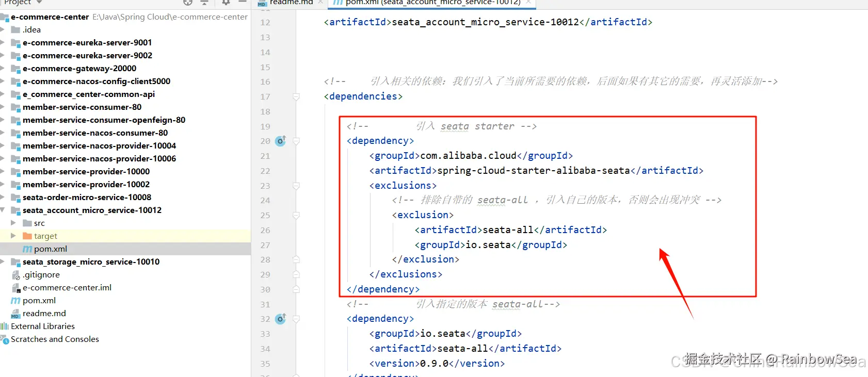Expand the target folder arrow
868x377 pixels.
pyautogui.click(x=13, y=236)
